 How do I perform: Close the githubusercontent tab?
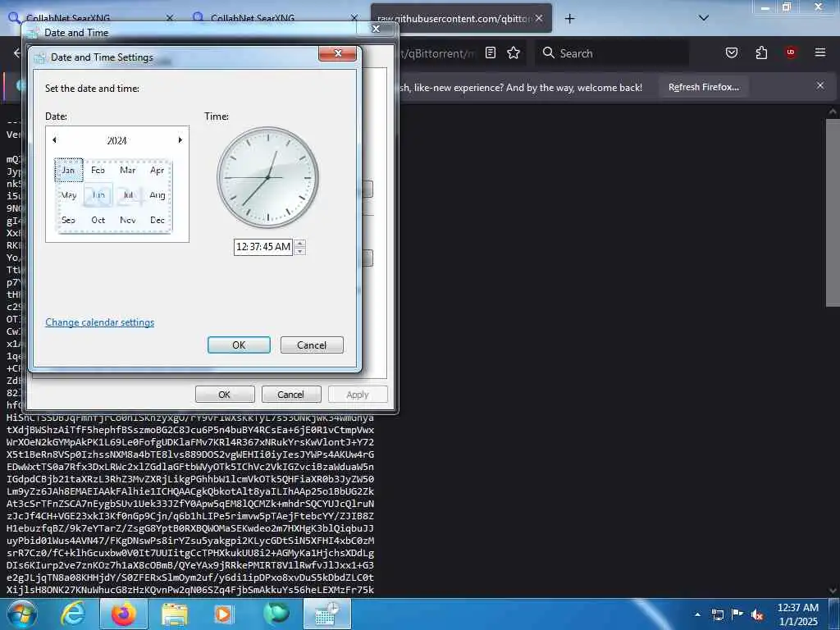point(539,18)
